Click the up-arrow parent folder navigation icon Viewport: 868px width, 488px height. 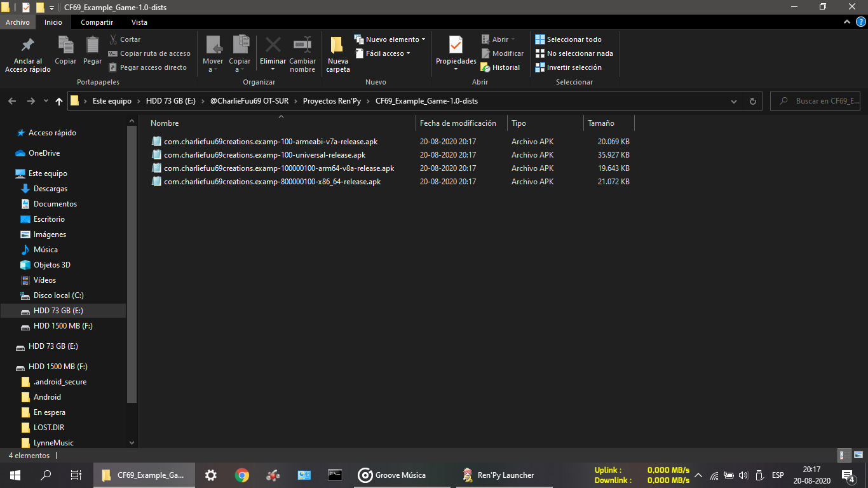click(59, 101)
